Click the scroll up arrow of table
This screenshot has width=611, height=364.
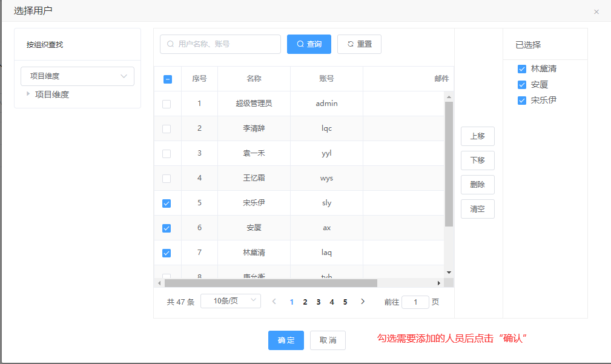click(x=449, y=96)
